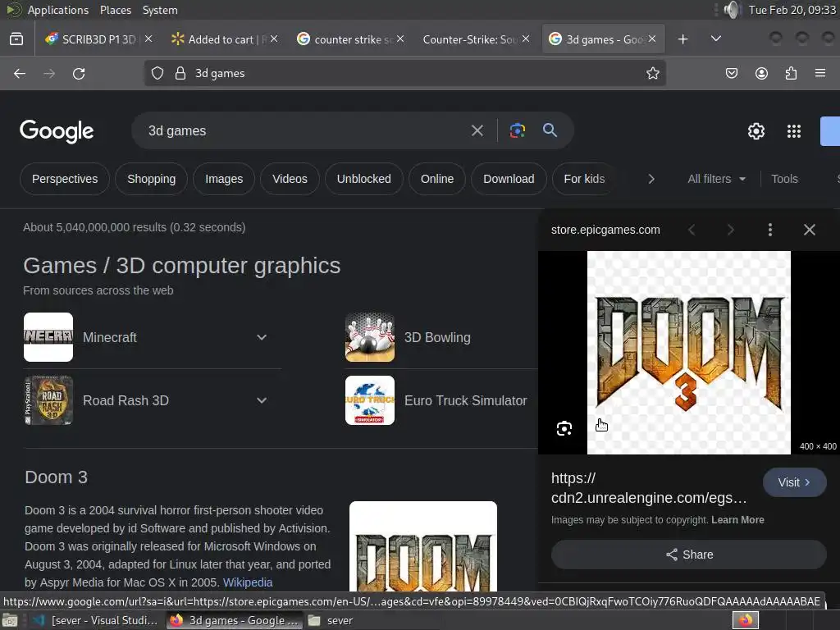Open the Places menu

(115, 10)
